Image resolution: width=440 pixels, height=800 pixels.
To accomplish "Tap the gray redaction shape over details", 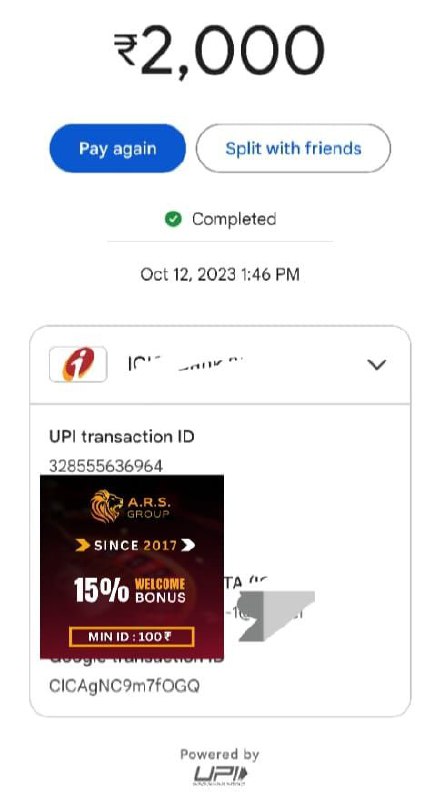I will coord(276,615).
